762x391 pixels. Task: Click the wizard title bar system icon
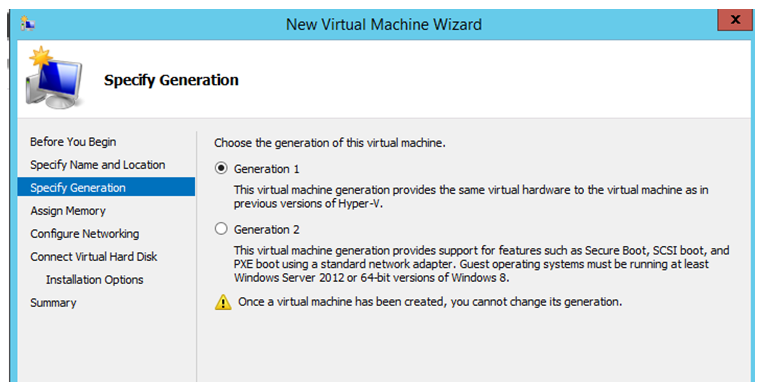click(28, 24)
